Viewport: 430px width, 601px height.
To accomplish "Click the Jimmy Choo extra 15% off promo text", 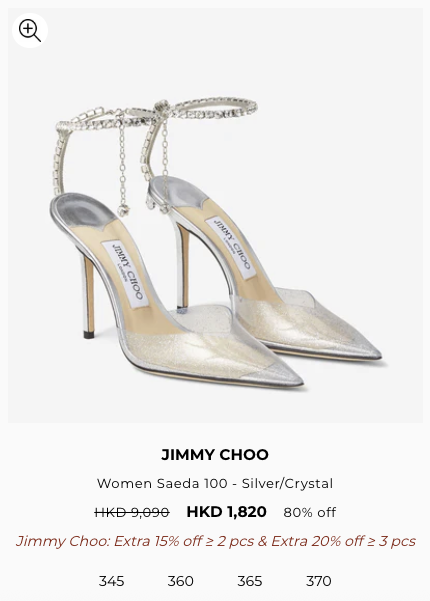I will click(215, 541).
